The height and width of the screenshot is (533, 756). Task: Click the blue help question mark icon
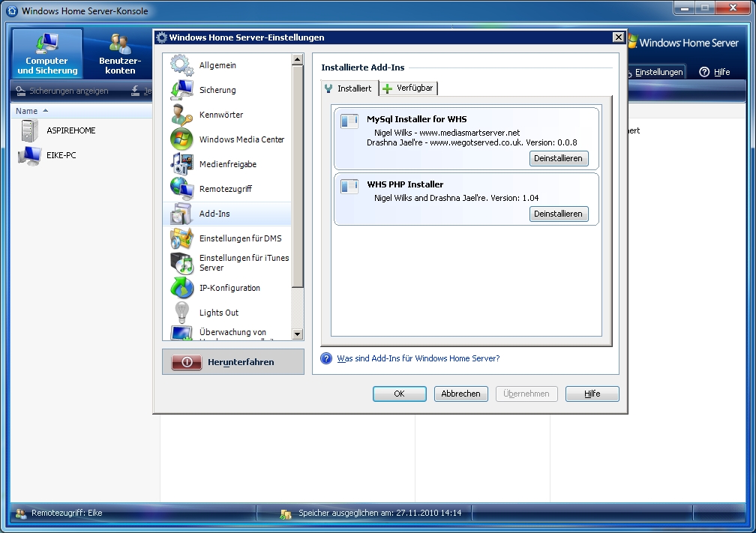(x=326, y=358)
